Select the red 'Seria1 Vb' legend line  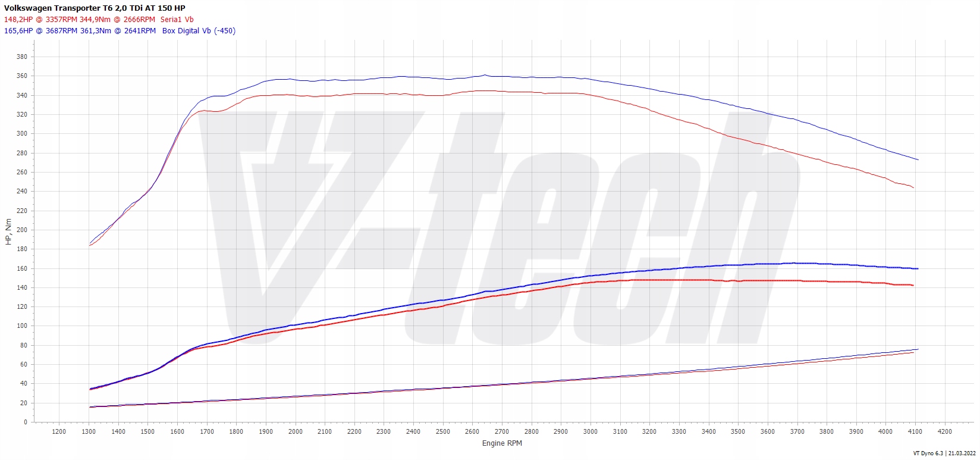pyautogui.click(x=99, y=20)
